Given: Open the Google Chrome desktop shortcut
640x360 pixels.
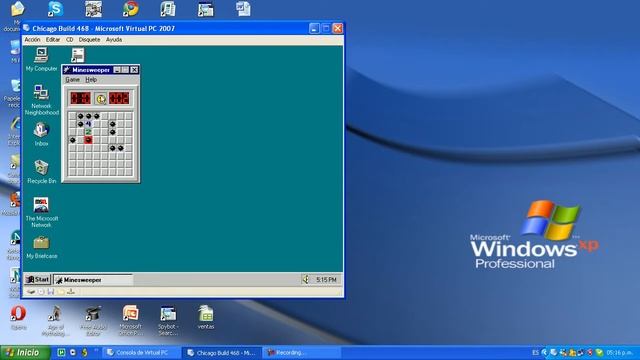Looking at the screenshot, I should 131,9.
